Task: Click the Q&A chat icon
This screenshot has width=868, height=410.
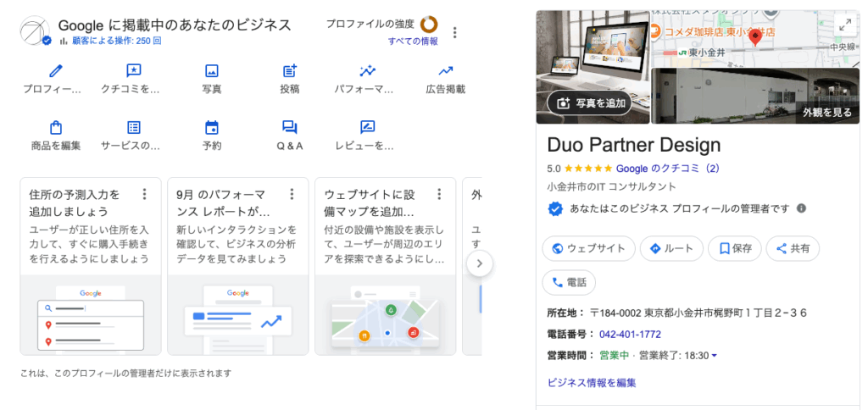Action: click(x=290, y=128)
